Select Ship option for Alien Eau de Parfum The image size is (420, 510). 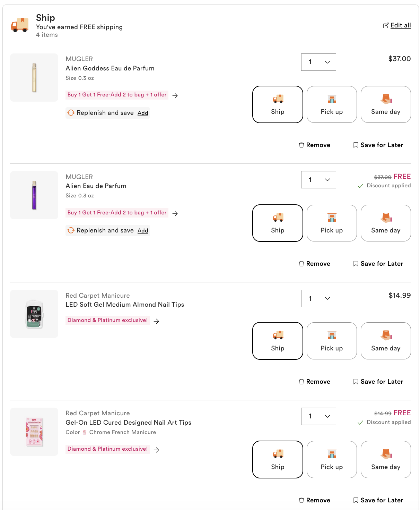(x=278, y=223)
